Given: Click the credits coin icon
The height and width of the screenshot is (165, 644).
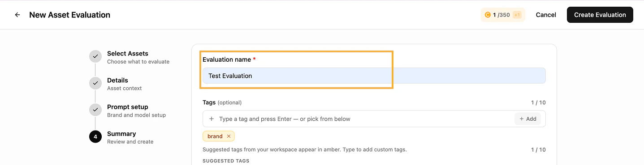Looking at the screenshot, I should click(488, 15).
